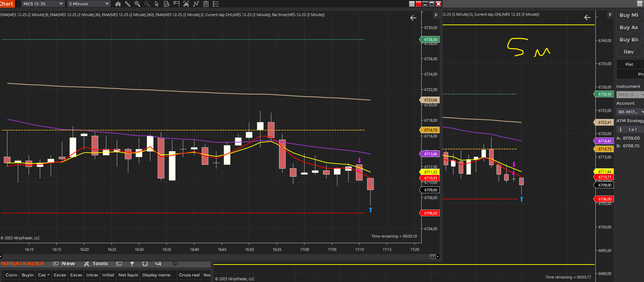Click the purple 6713,66 EMA marker

pyautogui.click(x=430, y=154)
